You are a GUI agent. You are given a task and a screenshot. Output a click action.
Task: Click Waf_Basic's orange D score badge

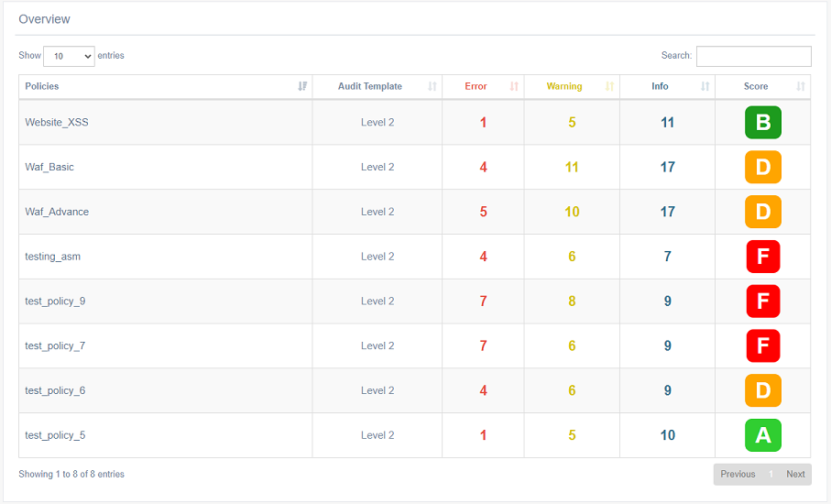[762, 167]
